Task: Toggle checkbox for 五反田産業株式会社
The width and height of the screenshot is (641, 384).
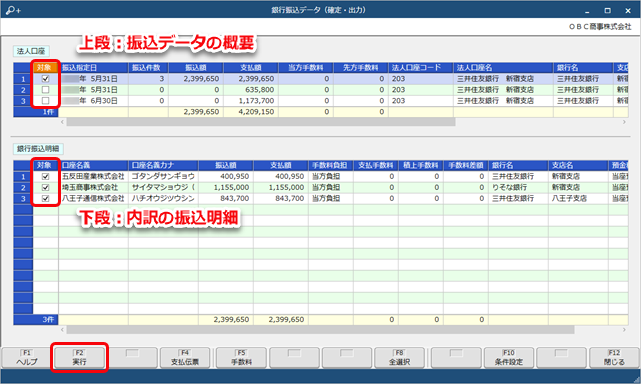Action: coord(45,176)
